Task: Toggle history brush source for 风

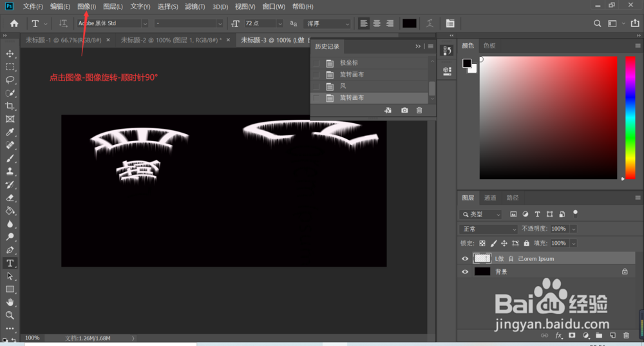Action: [x=316, y=86]
